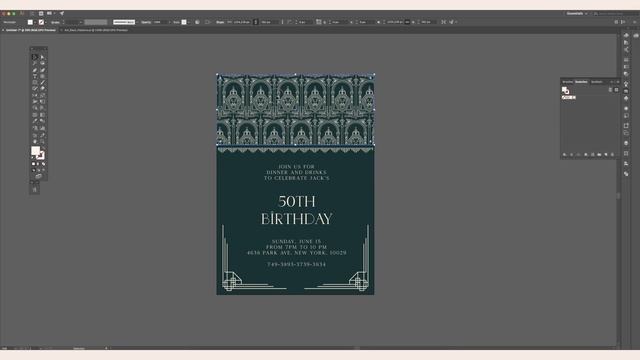Select the Paintbrush tool

42,82
